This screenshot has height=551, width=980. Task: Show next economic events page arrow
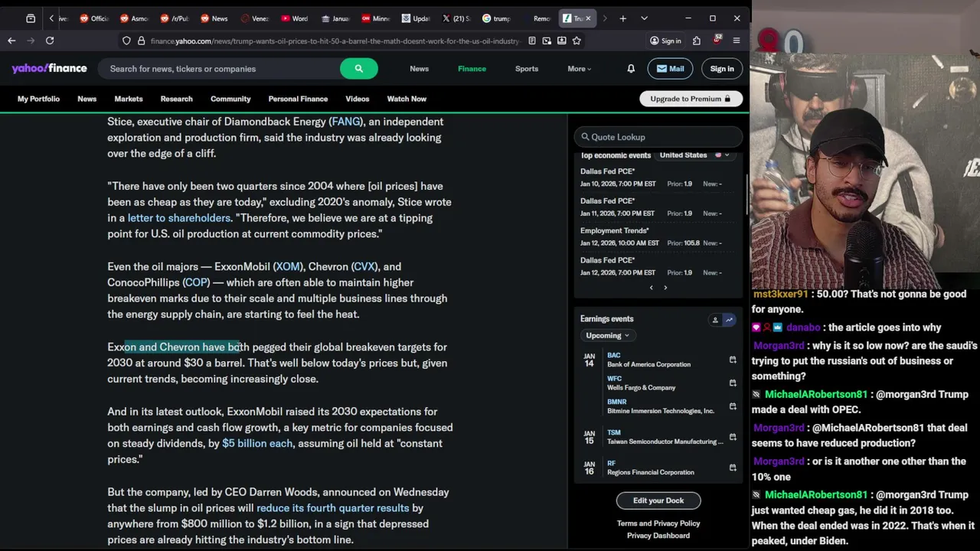click(665, 288)
